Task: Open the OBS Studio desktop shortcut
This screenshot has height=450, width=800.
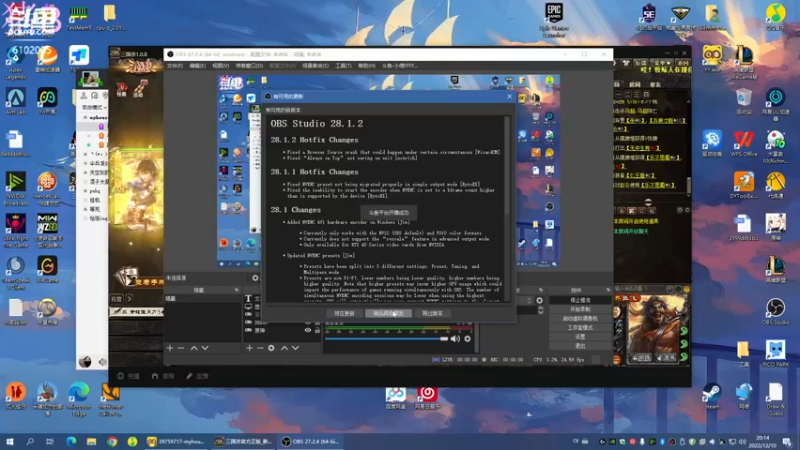Action: point(776,311)
